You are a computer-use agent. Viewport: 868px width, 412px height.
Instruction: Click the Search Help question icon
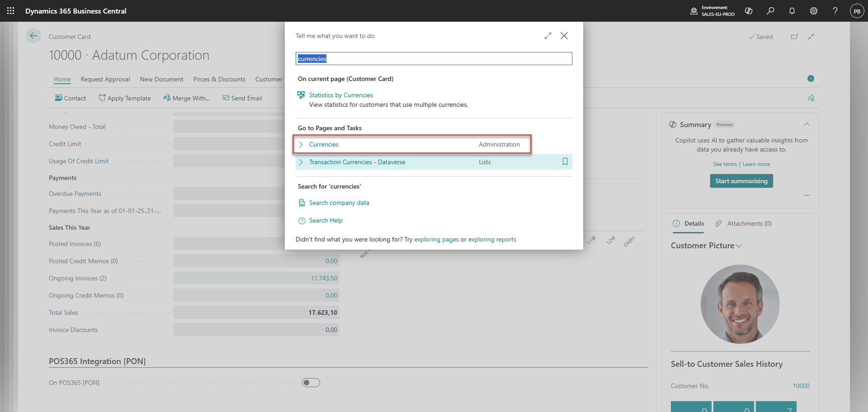pyautogui.click(x=302, y=221)
